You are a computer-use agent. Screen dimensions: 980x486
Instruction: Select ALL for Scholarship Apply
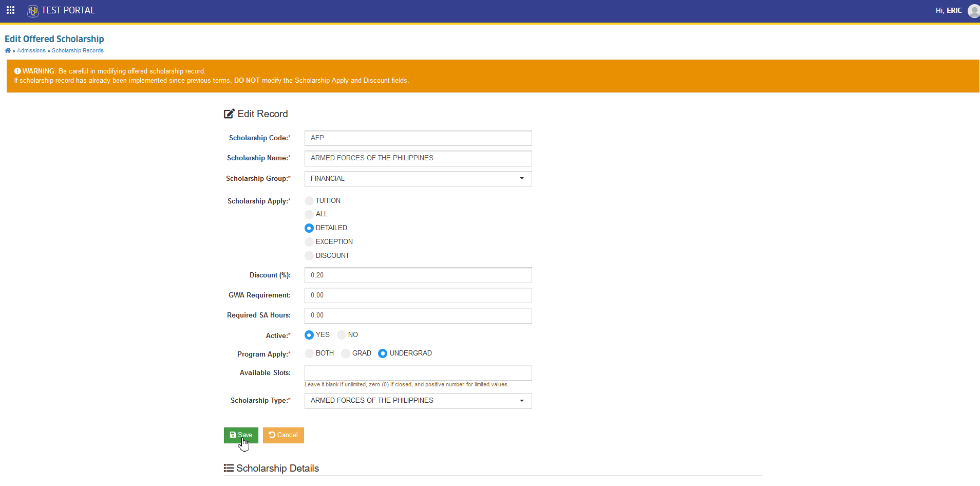309,214
